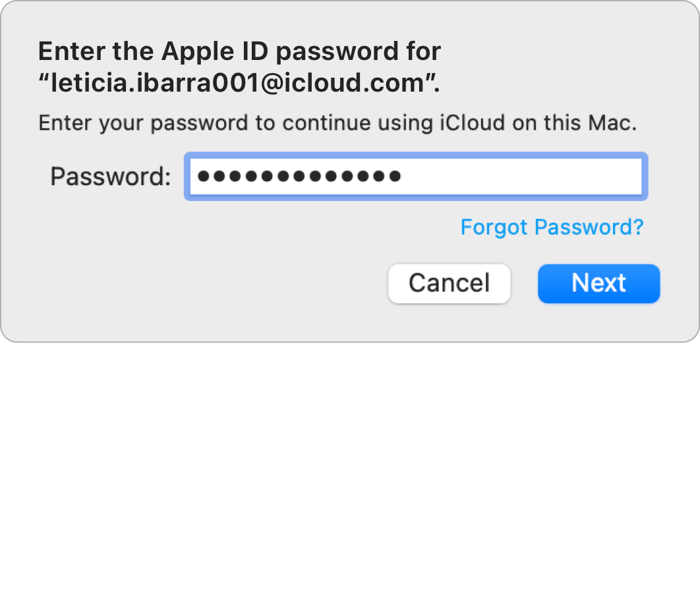Click the "Enter the Apple ID password for" heading
Screen dimensions: 700x609
point(239,51)
